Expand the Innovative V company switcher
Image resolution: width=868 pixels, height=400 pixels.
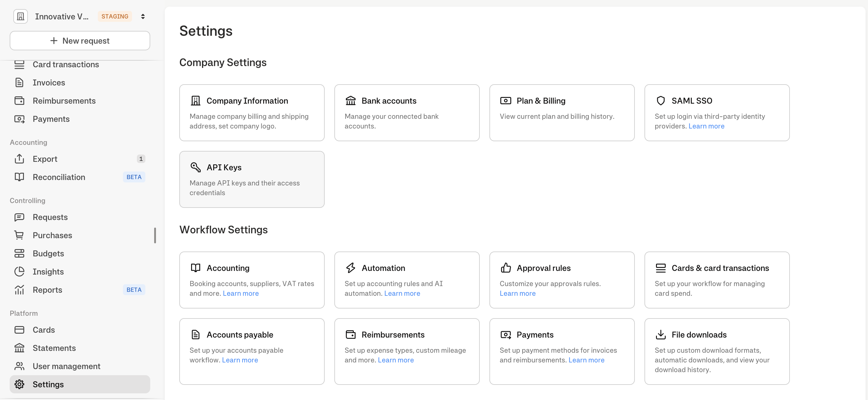coord(143,16)
